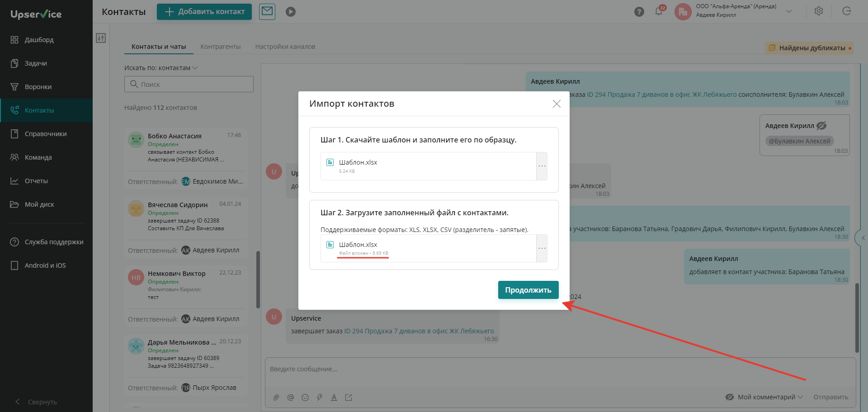
Task: Switch to Контрагенты tab
Action: tap(221, 47)
